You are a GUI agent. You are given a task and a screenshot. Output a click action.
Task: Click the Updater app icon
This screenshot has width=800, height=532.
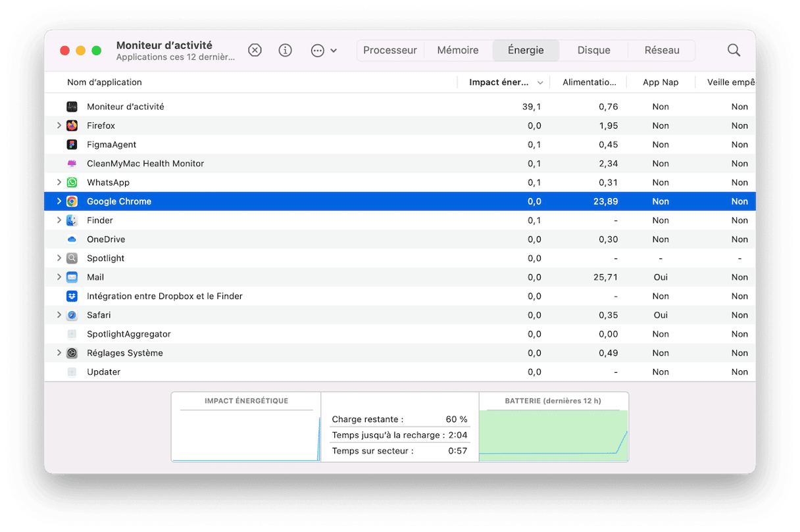tap(72, 372)
